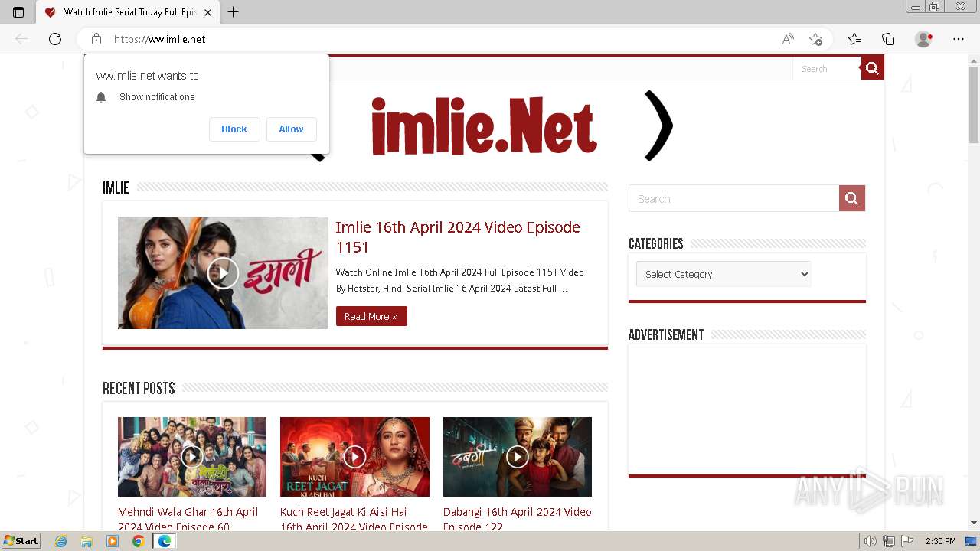This screenshot has width=980, height=551.
Task: Click the notification prompt bell icon
Action: (101, 97)
